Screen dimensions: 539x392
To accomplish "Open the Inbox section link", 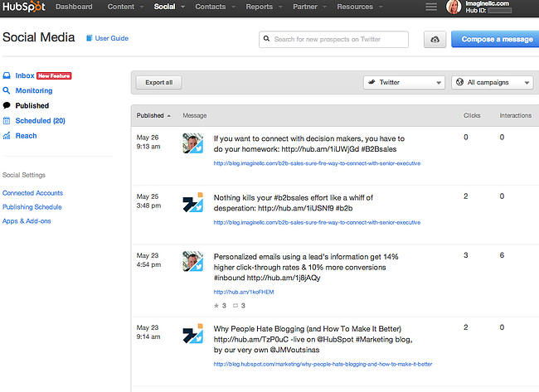I will click(x=25, y=75).
